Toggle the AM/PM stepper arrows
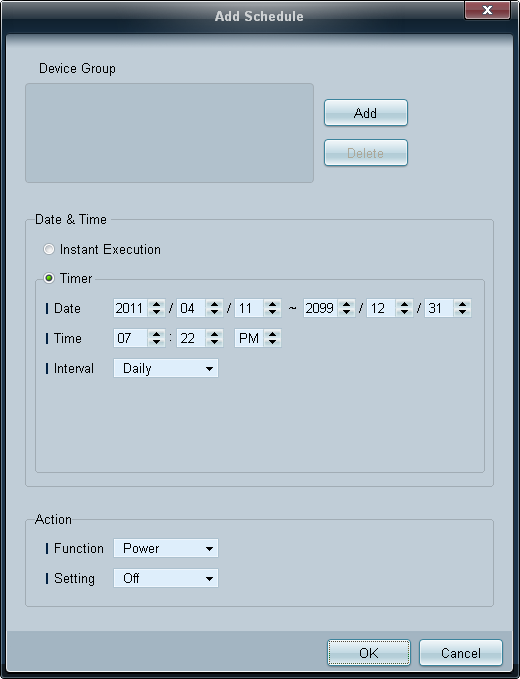Viewport: 520px width, 679px height. 272,338
